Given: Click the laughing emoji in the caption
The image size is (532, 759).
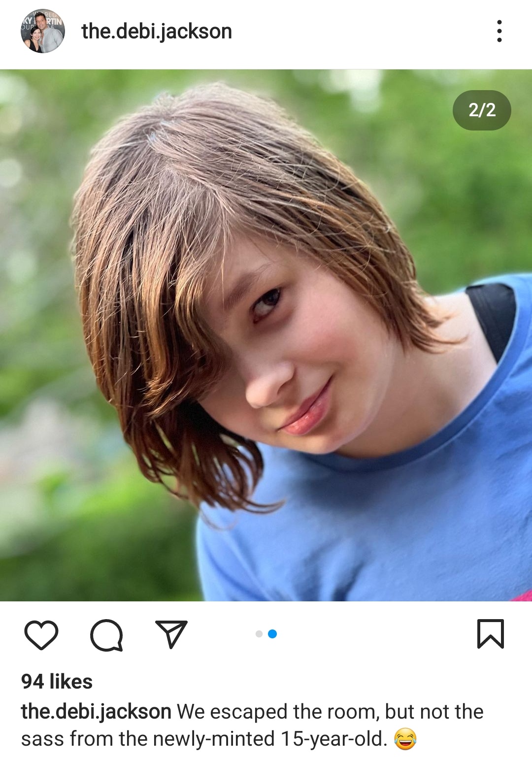Looking at the screenshot, I should click(405, 739).
